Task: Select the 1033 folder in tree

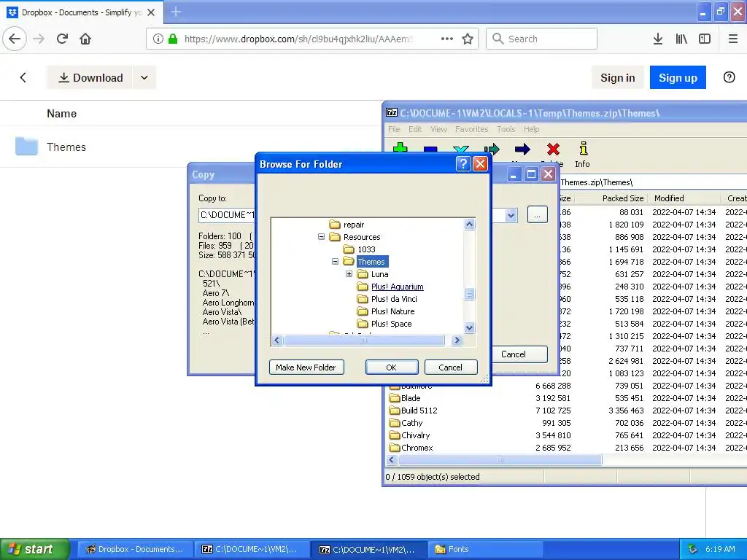Action: pos(366,249)
